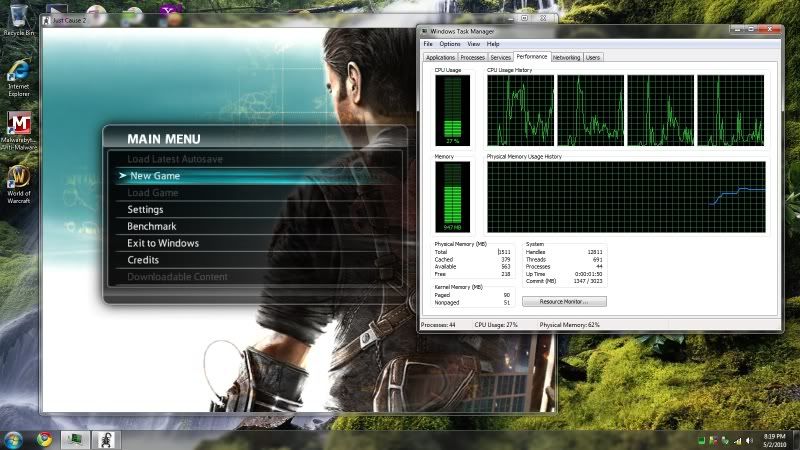Click the Nonpaged 51 kernel memory row
800x450 pixels.
click(x=472, y=303)
